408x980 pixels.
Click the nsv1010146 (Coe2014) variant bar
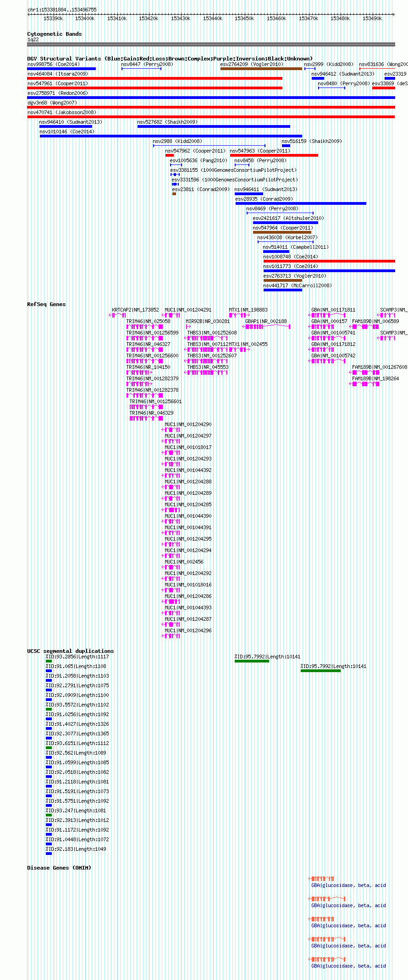point(171,136)
